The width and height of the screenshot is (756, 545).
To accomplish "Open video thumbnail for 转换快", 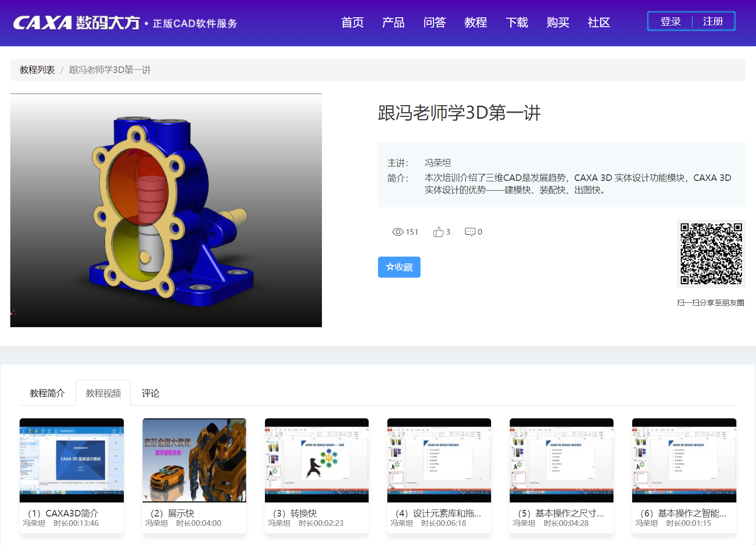I will point(317,460).
